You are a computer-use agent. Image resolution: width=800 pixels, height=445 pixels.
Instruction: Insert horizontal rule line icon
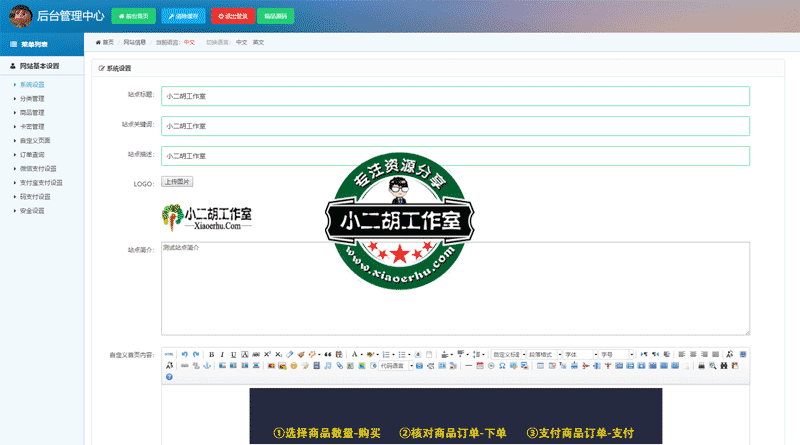(468, 366)
